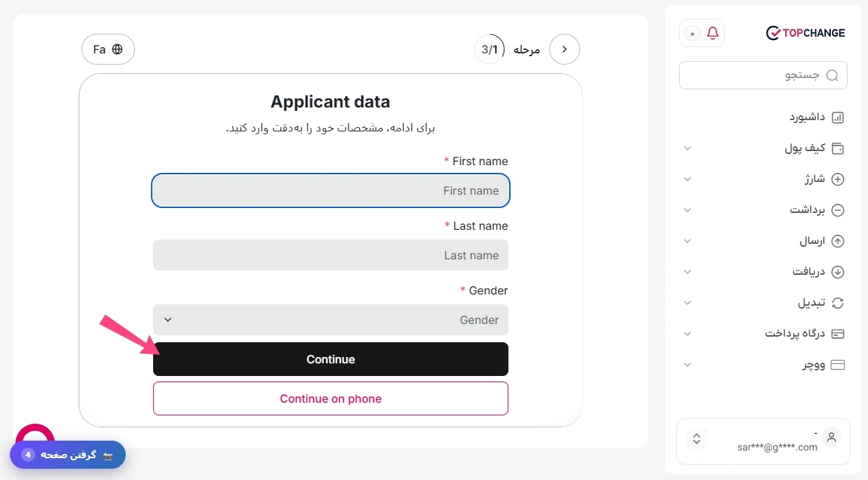The height and width of the screenshot is (480, 868).
Task: Click the convert (تبدیل) refresh icon
Action: tap(838, 303)
